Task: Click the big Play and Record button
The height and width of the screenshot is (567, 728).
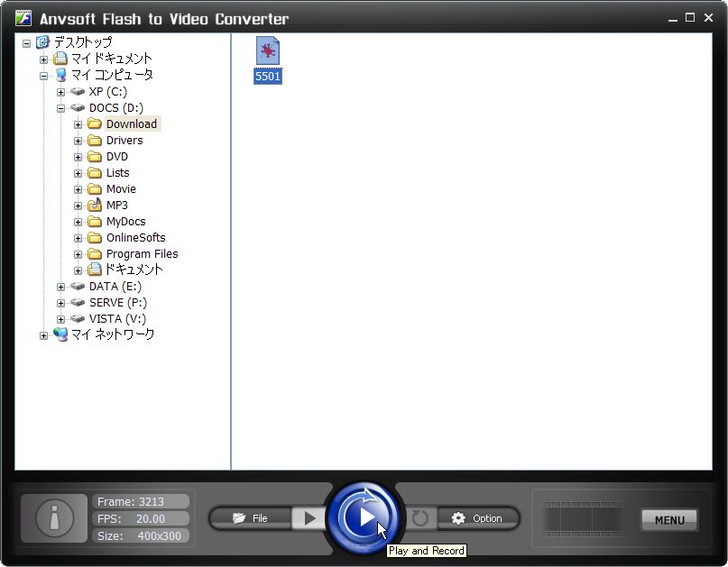Action: (364, 517)
